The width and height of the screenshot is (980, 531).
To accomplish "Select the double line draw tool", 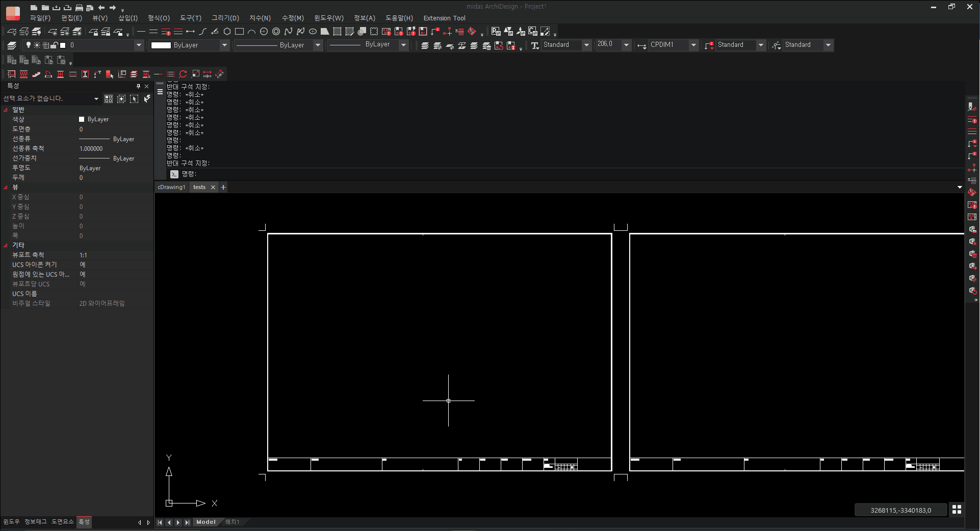I will [153, 32].
